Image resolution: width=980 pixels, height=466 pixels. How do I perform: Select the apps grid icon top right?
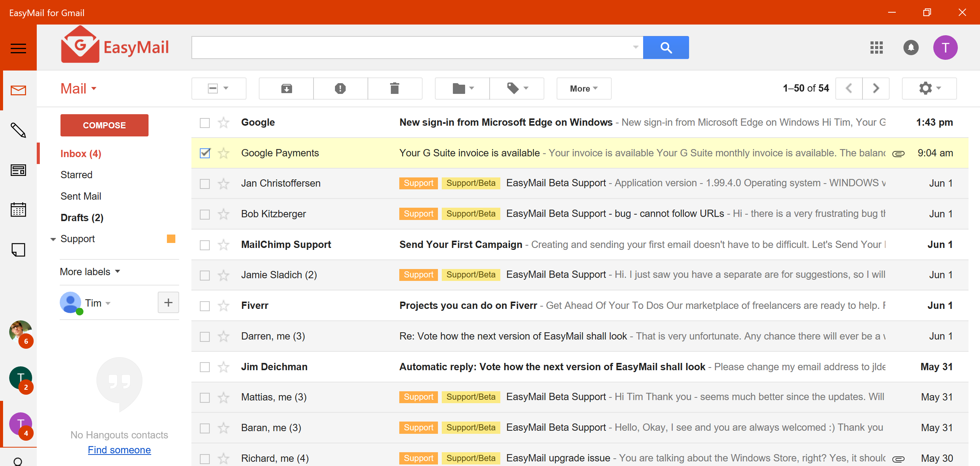point(876,47)
